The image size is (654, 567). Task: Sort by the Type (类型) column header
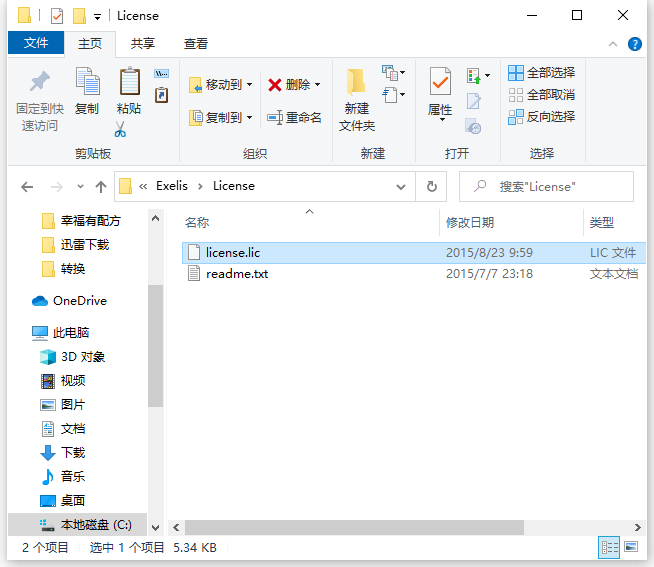(x=615, y=222)
